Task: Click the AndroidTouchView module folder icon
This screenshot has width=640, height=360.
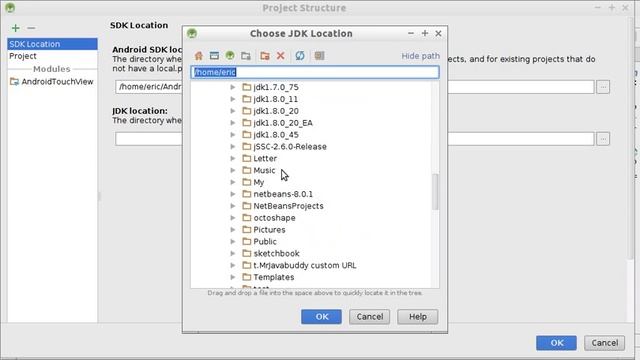Action: point(14,82)
